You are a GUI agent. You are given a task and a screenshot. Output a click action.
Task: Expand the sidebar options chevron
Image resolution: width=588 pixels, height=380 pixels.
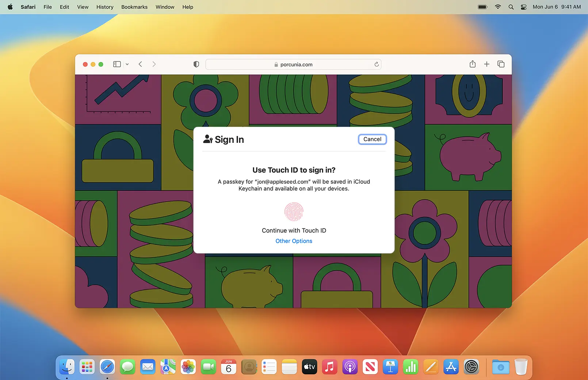tap(127, 64)
